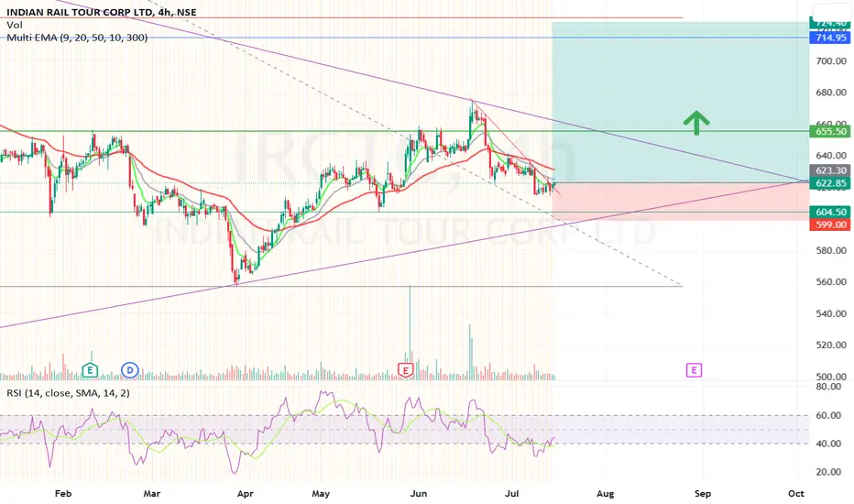Click the RSI 80.00 axis value
854x504 pixels.
click(x=828, y=387)
